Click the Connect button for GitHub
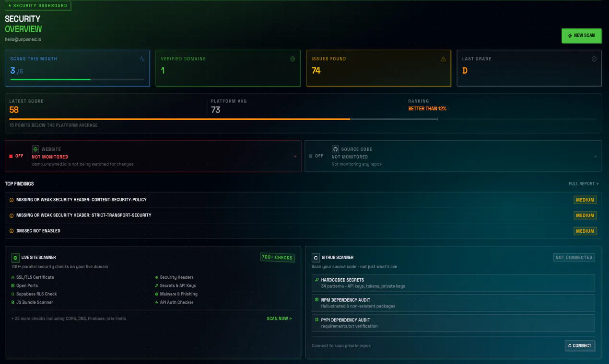609x364 pixels. point(580,345)
